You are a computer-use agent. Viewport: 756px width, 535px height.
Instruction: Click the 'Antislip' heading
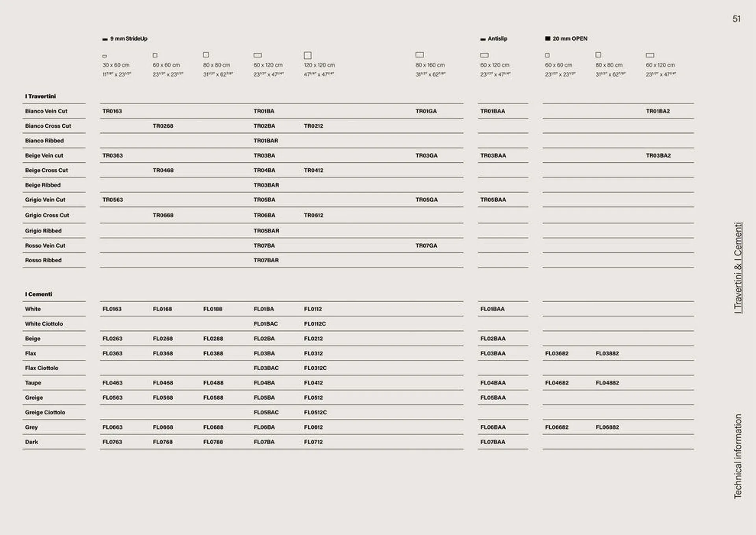click(498, 39)
